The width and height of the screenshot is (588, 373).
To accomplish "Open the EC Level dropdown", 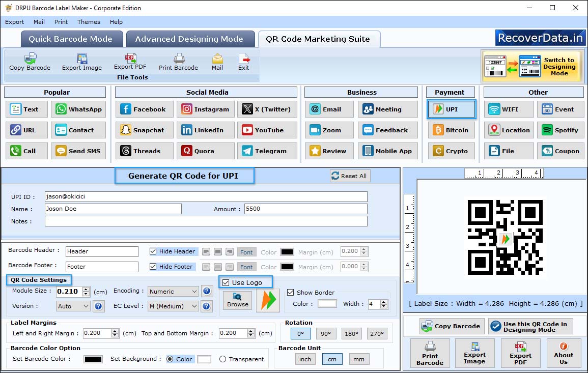I will tap(173, 306).
